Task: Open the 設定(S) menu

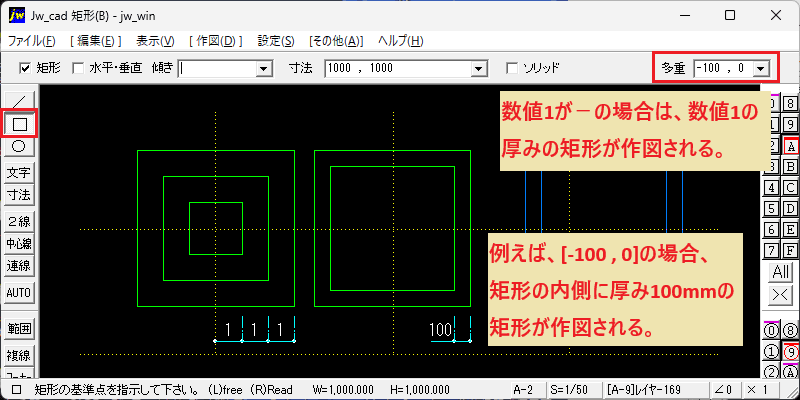Action: pyautogui.click(x=276, y=41)
